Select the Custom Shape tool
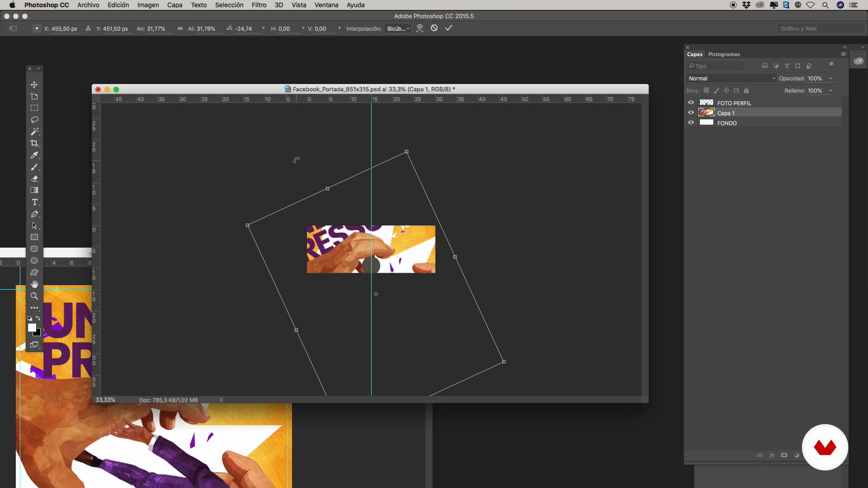The width and height of the screenshot is (868, 488). point(34,272)
